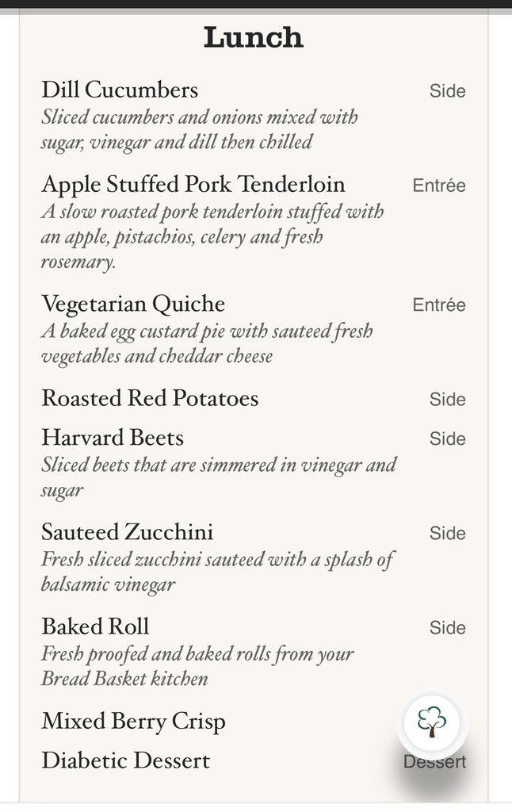
Task: Select Roasted Red Potatoes
Action: (150, 398)
